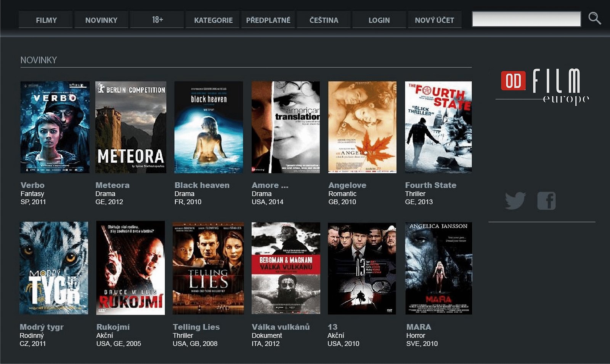The image size is (610, 364).
Task: Open the Meteora movie link
Action: 112,185
